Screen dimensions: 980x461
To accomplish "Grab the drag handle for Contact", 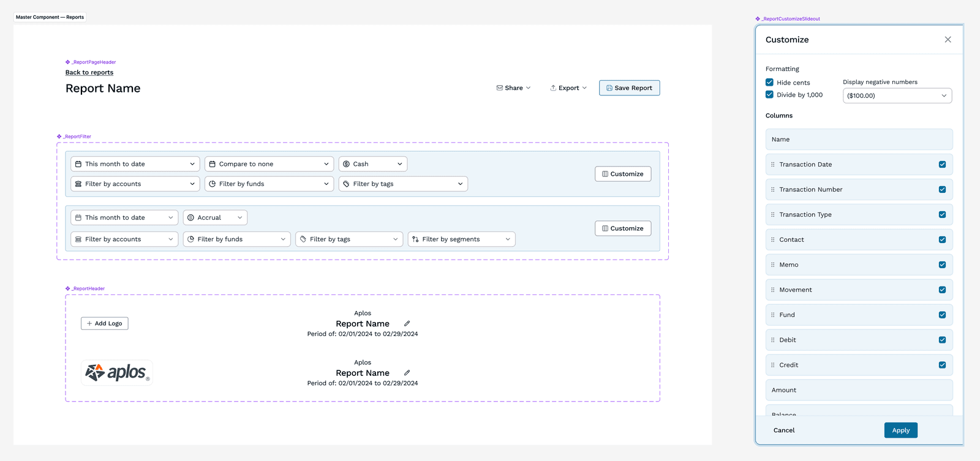I will [x=772, y=240].
